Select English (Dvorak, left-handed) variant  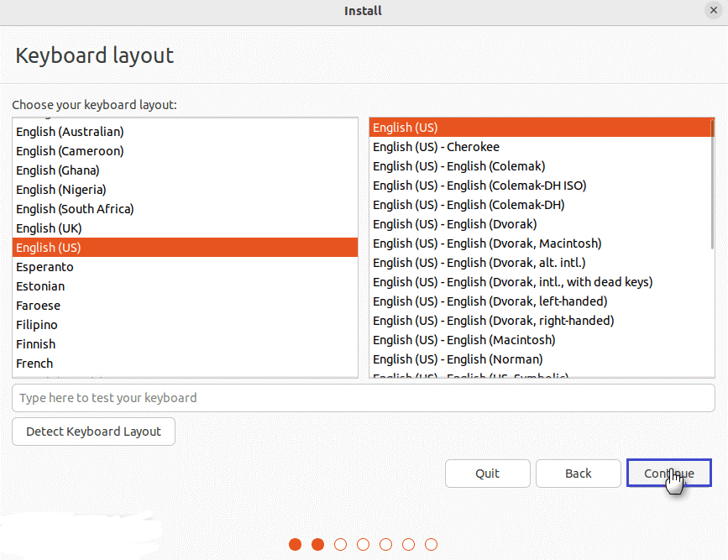tap(490, 301)
